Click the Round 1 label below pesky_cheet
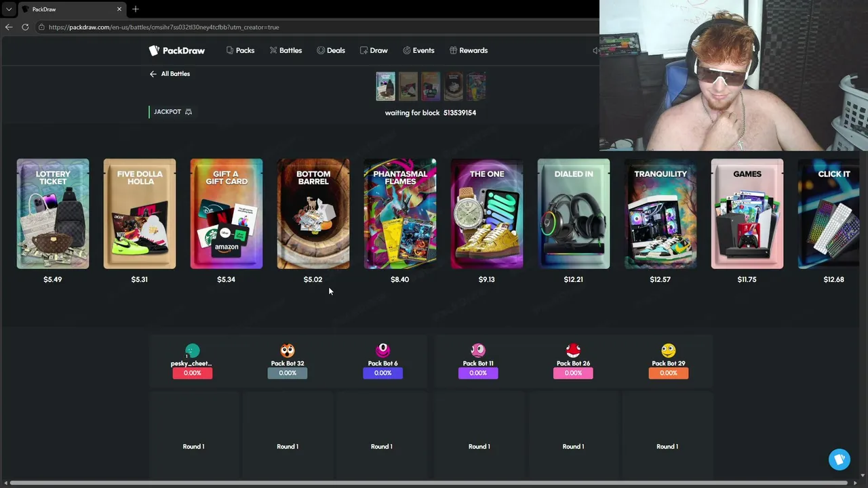The image size is (868, 488). (x=193, y=447)
